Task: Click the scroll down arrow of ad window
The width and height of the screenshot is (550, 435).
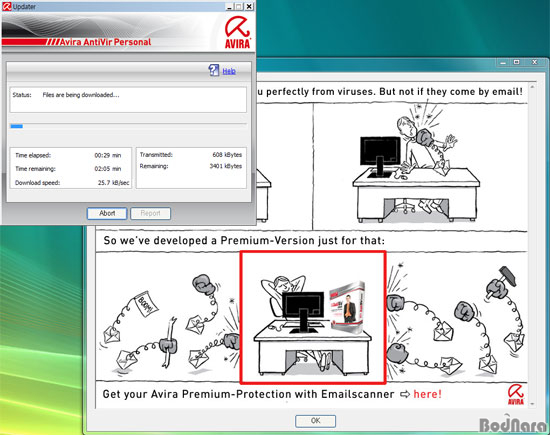Action: click(x=532, y=404)
